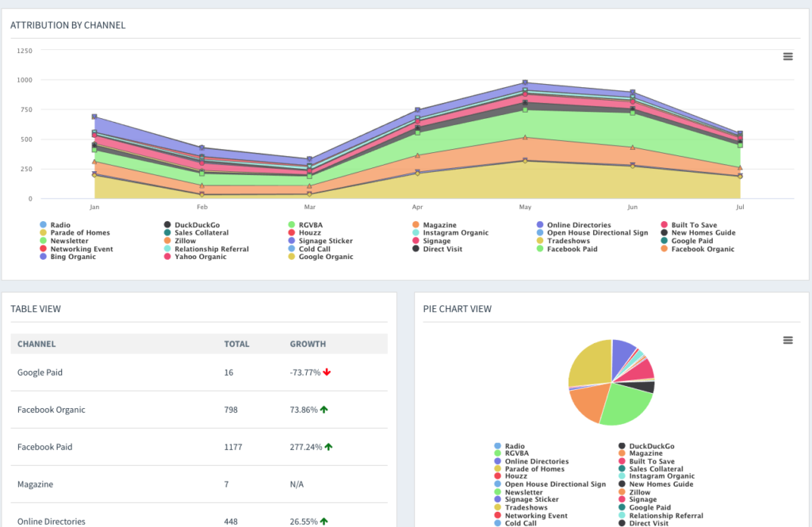Toggle the Newsletter series in attribution legend
This screenshot has width=812, height=527.
(44, 241)
